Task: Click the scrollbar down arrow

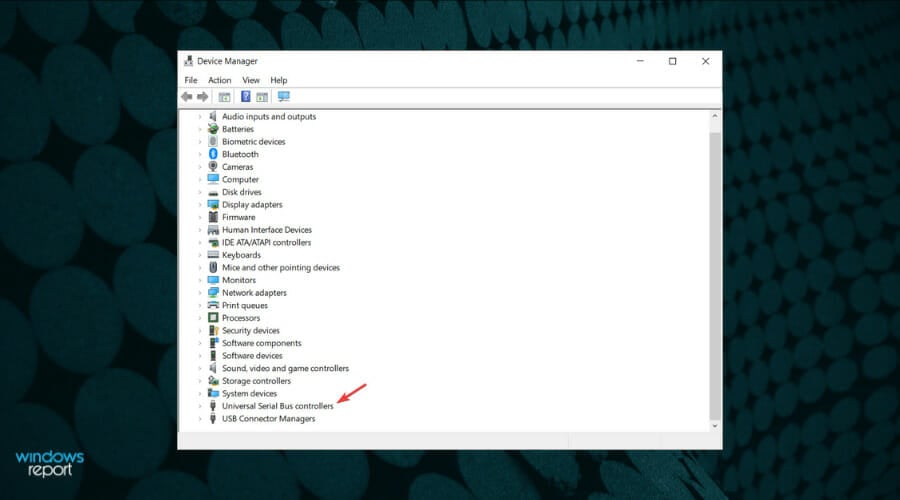Action: pyautogui.click(x=715, y=426)
